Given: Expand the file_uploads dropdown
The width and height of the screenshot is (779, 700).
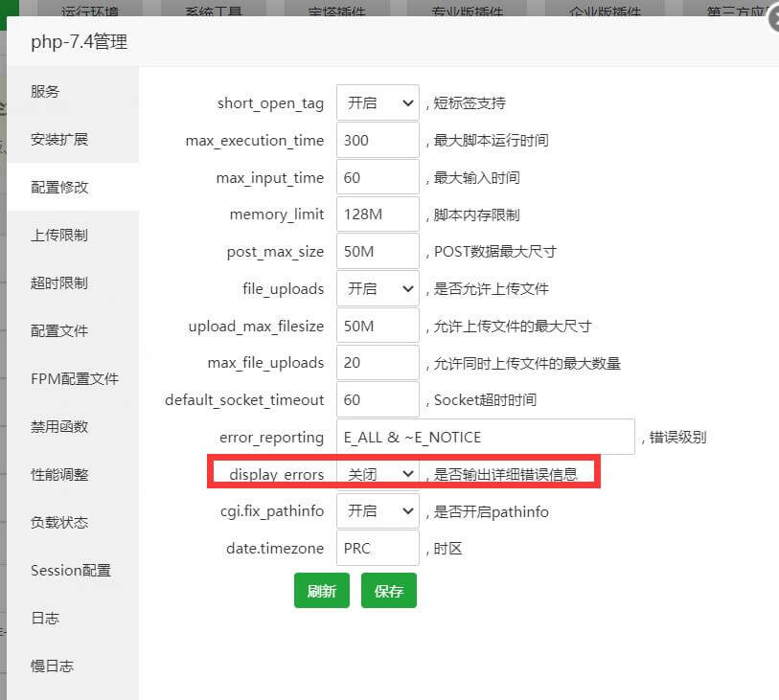Looking at the screenshot, I should point(378,288).
